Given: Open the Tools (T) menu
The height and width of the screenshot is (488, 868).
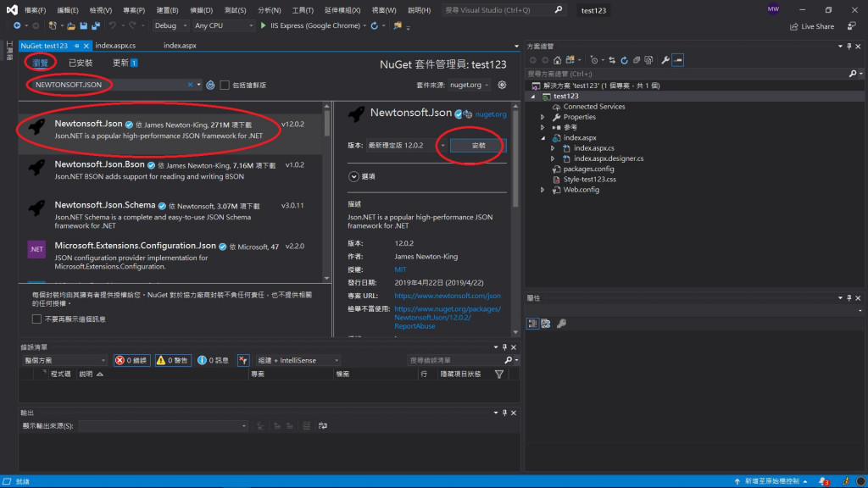Looking at the screenshot, I should point(303,10).
